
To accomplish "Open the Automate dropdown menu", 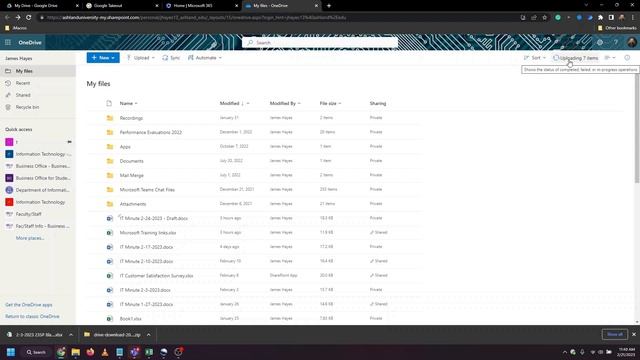I will 205,58.
